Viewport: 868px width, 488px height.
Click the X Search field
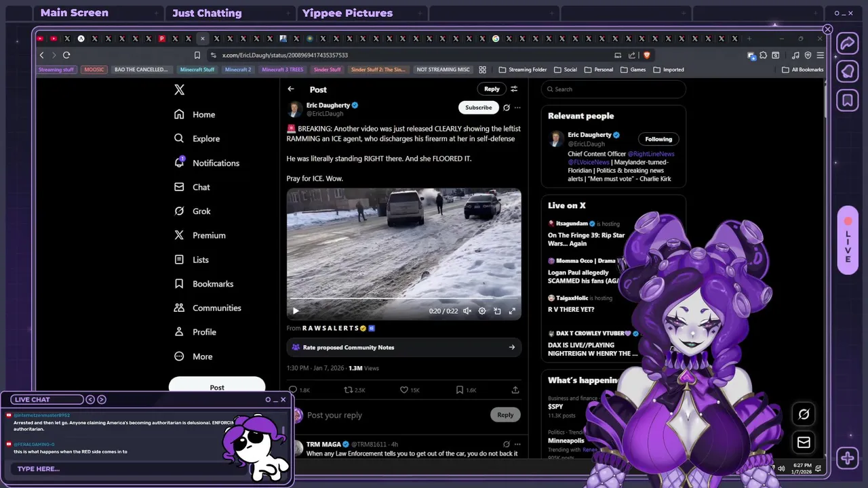[x=614, y=89]
